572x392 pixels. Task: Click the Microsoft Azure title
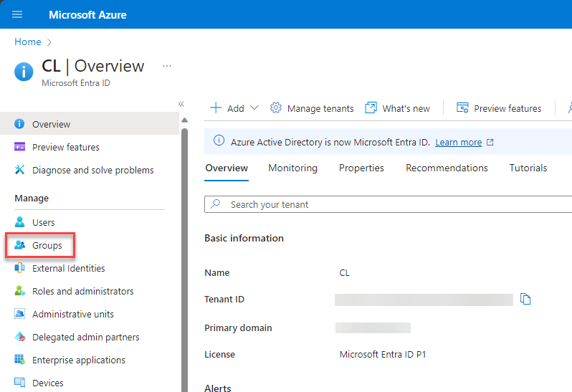pos(87,14)
